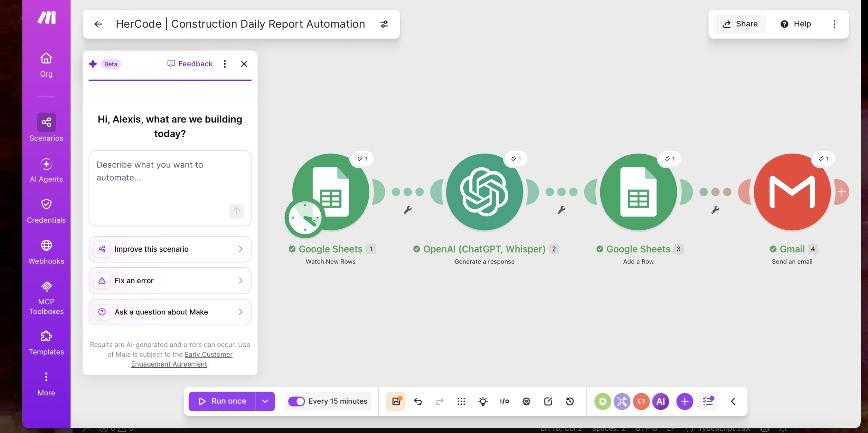Click the orange Text parser brackets icon
Viewport: 868px width, 433px height.
click(641, 401)
